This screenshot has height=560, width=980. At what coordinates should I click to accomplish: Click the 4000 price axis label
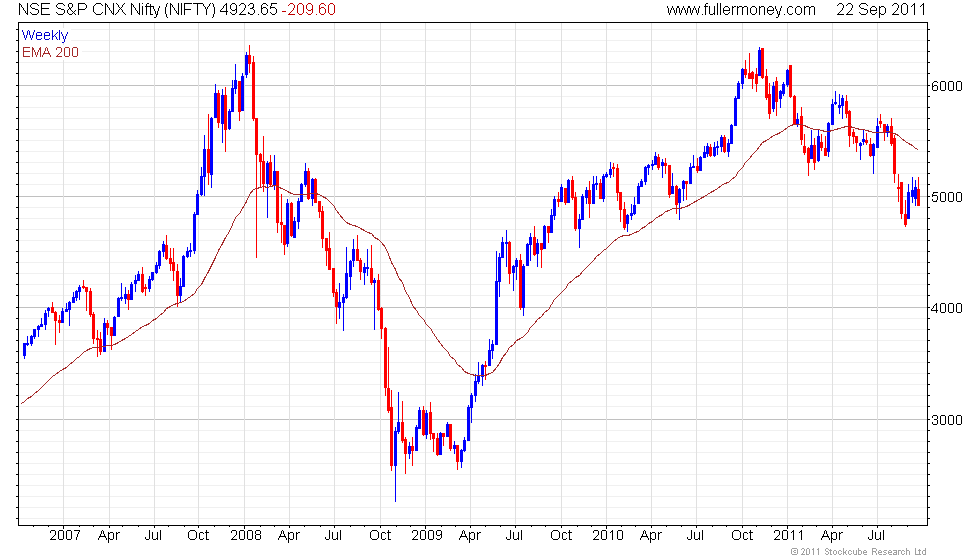pos(947,308)
